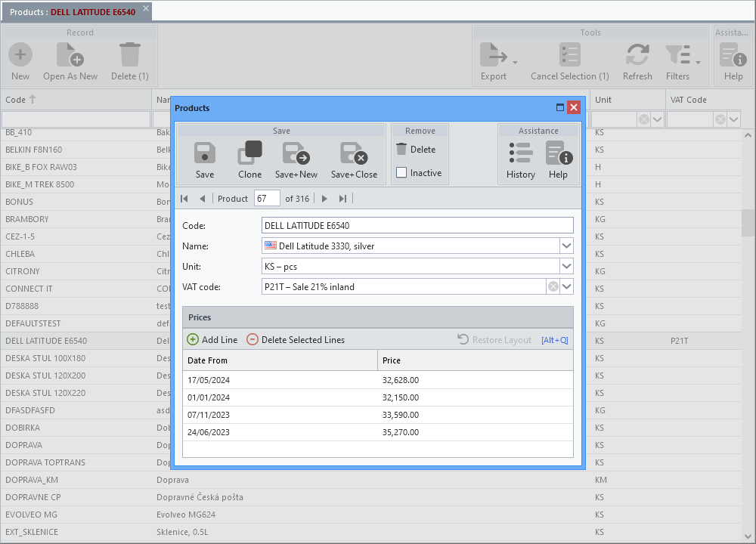Open Unit column filter dropdown
The image size is (756, 544).
657,119
